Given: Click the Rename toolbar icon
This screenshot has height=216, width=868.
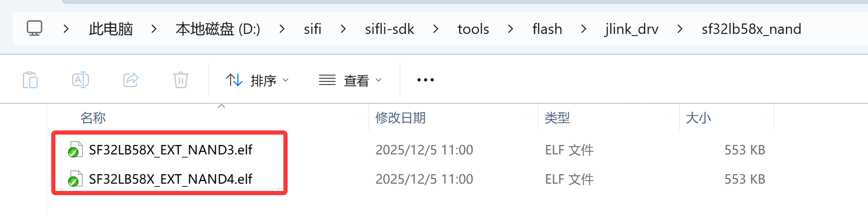Looking at the screenshot, I should [80, 80].
